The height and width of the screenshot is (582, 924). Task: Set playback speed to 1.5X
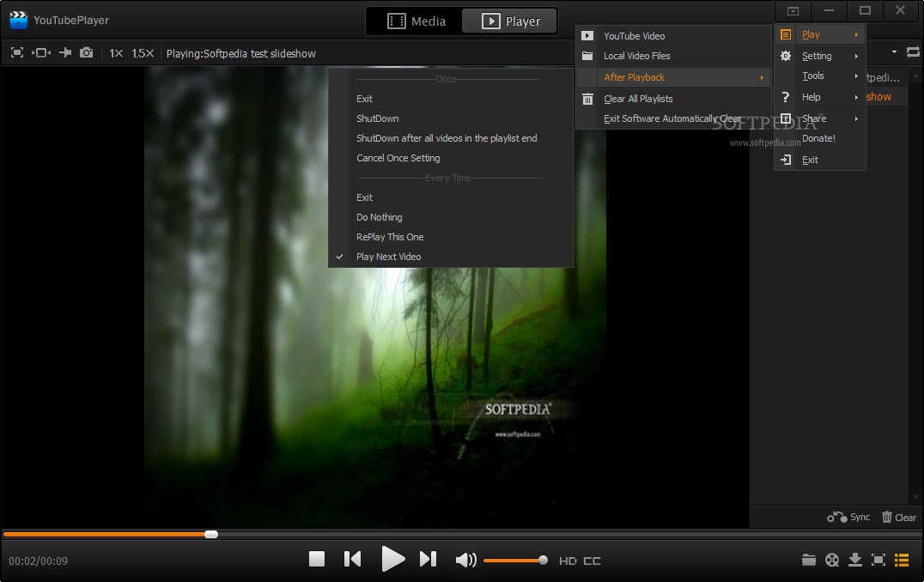point(143,53)
